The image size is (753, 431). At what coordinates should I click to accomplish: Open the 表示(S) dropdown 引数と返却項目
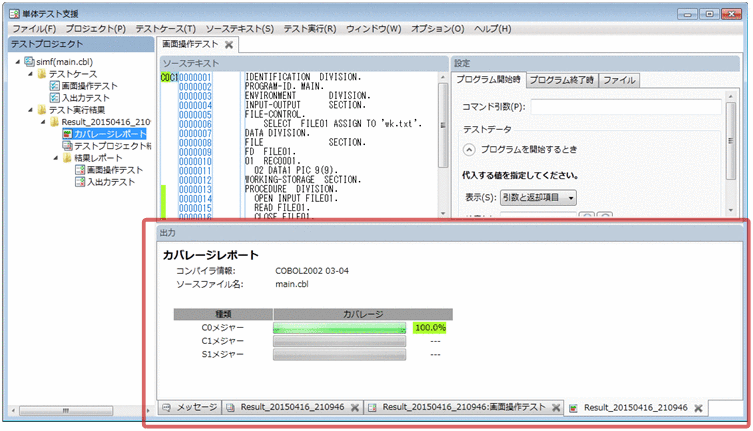point(538,197)
